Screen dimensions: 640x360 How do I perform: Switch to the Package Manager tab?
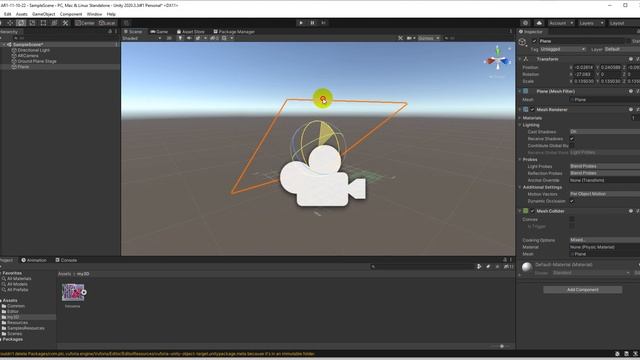[x=234, y=31]
